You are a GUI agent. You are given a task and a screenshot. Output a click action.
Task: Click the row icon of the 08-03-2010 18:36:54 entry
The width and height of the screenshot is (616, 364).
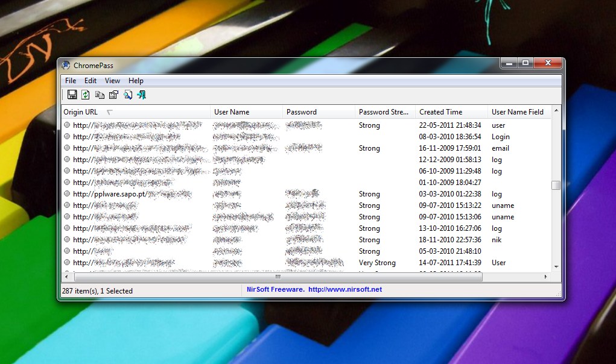pos(67,136)
